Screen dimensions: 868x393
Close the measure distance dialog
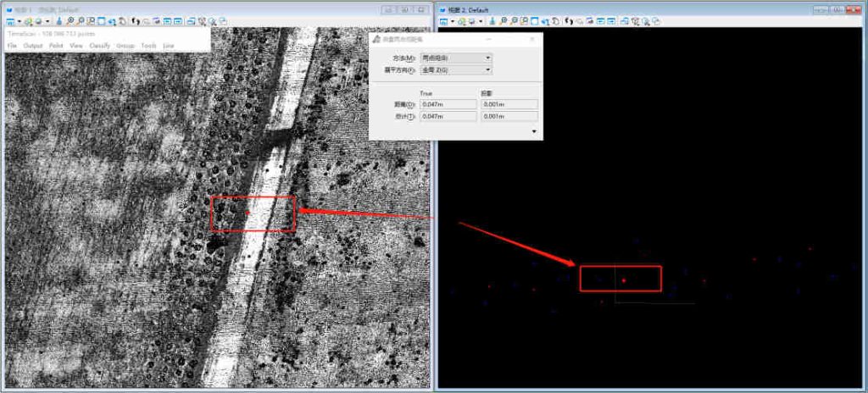(532, 39)
